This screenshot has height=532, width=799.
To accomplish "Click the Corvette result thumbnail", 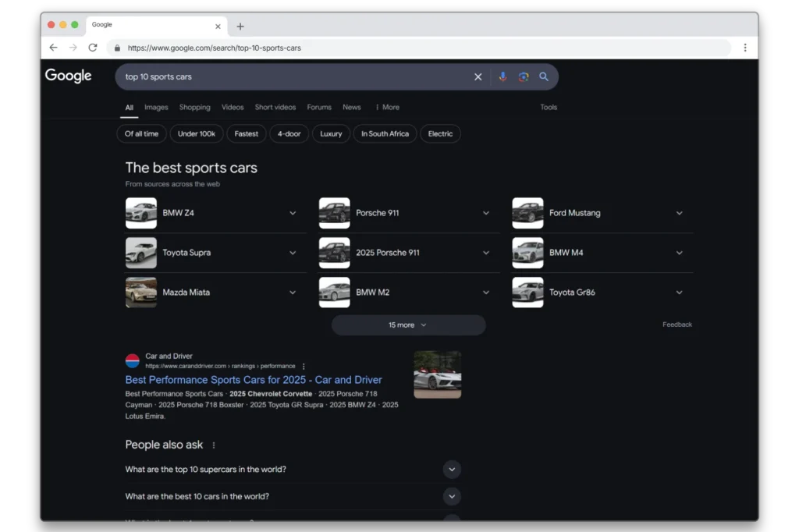I will click(x=437, y=374).
